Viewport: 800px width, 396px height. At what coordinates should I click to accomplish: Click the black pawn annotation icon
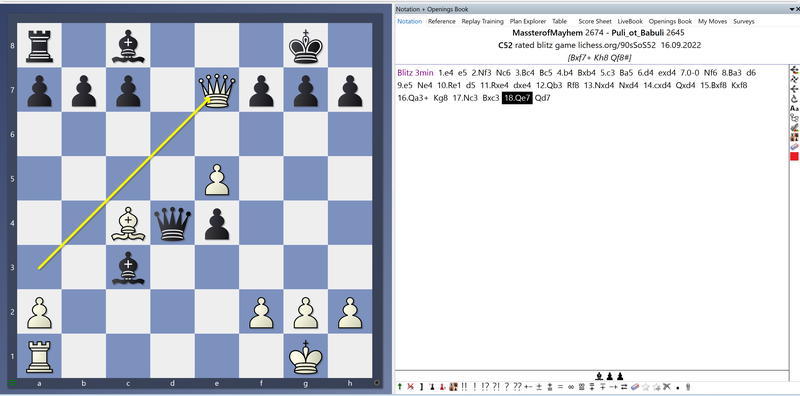click(432, 387)
